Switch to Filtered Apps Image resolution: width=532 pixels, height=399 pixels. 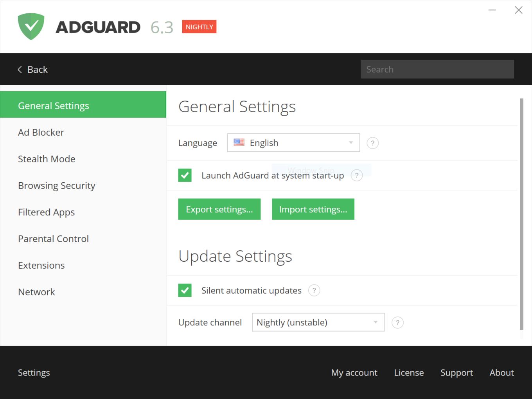tap(83, 212)
